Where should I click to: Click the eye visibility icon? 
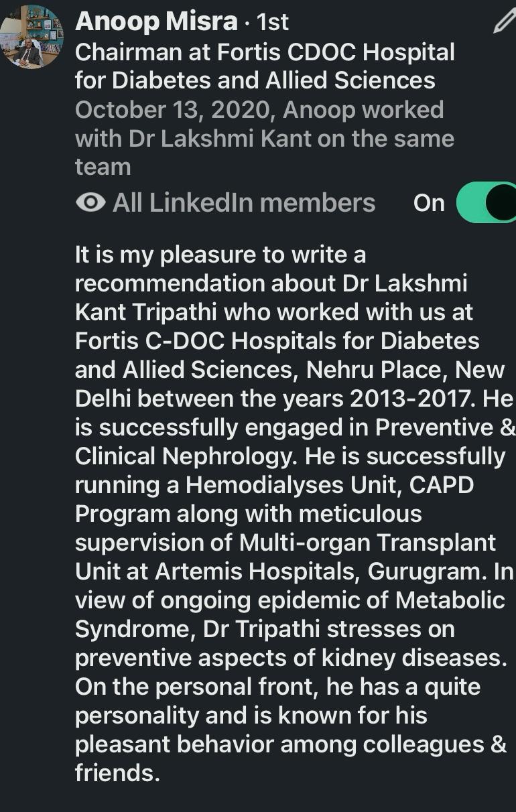(x=90, y=202)
